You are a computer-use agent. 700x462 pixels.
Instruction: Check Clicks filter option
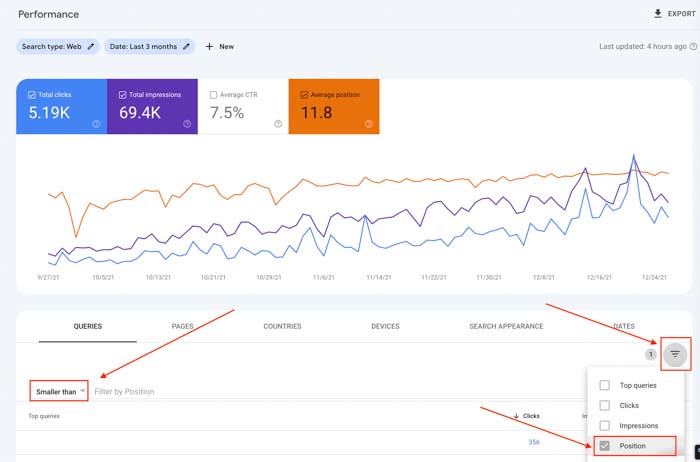click(x=604, y=405)
